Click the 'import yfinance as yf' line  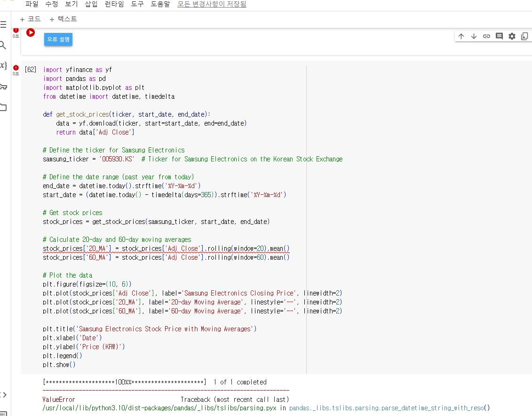[x=77, y=70]
